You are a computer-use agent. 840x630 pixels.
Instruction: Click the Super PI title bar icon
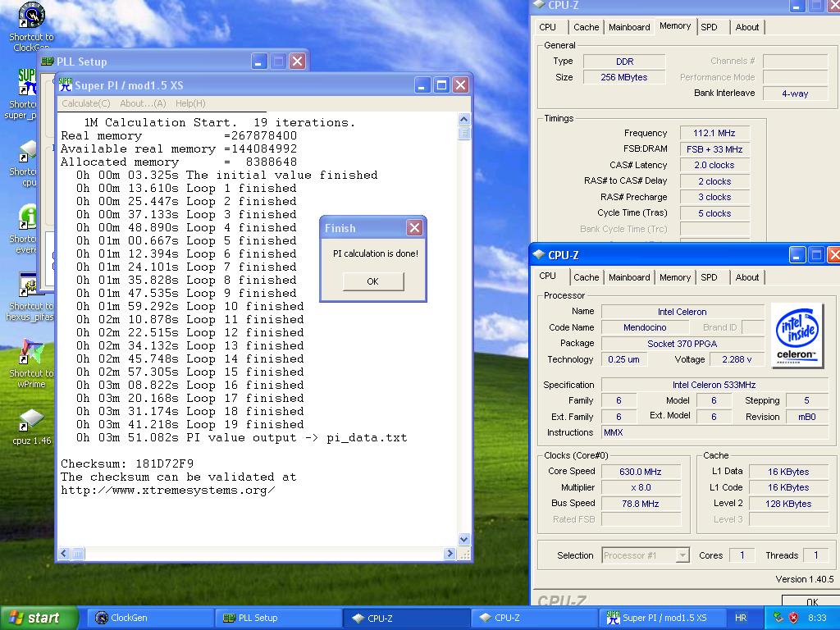[x=66, y=84]
